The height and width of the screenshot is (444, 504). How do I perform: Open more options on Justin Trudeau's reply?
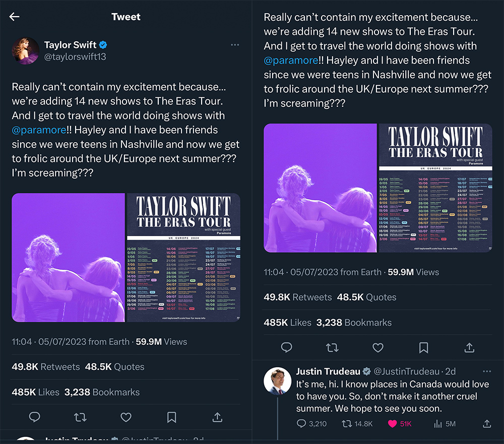click(x=487, y=371)
